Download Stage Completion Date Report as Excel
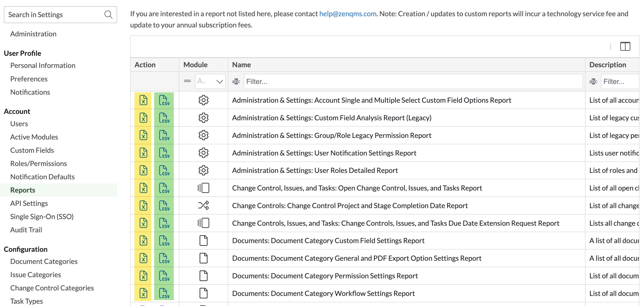 143,206
